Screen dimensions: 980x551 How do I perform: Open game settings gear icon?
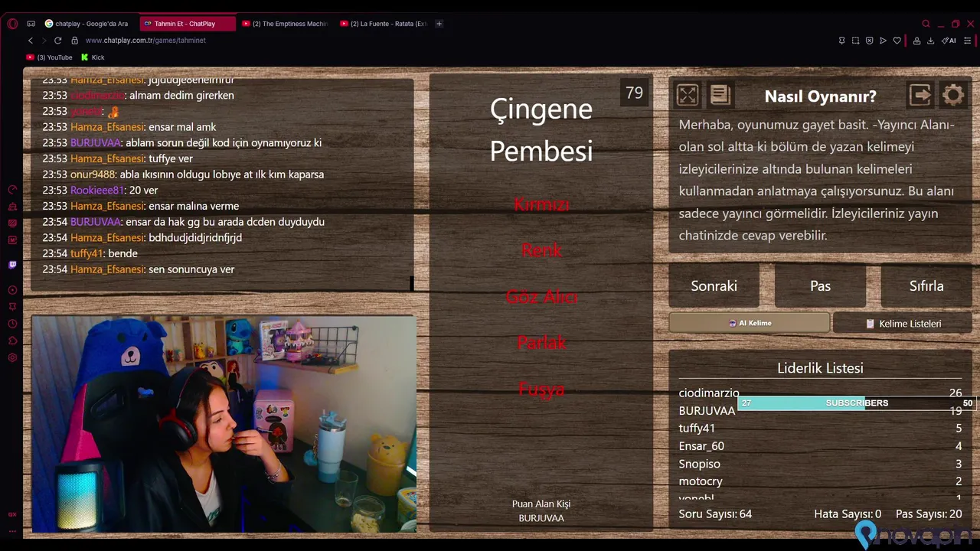click(953, 95)
